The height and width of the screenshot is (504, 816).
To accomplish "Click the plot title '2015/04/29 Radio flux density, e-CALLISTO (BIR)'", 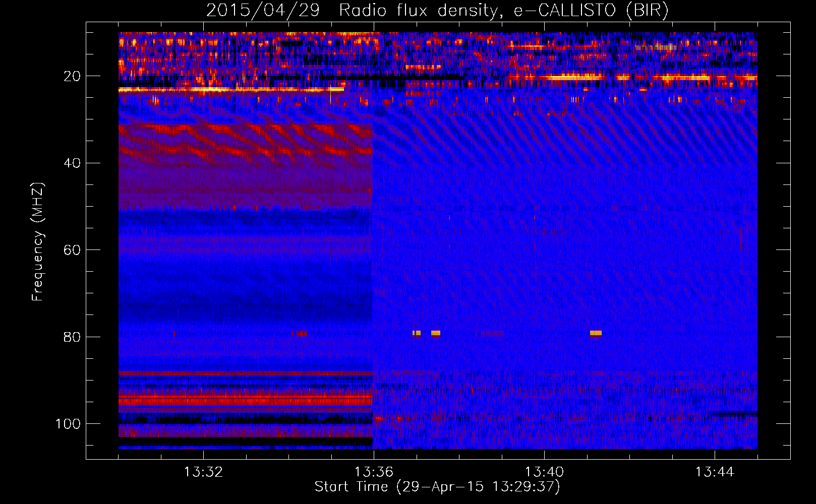I will click(x=437, y=10).
